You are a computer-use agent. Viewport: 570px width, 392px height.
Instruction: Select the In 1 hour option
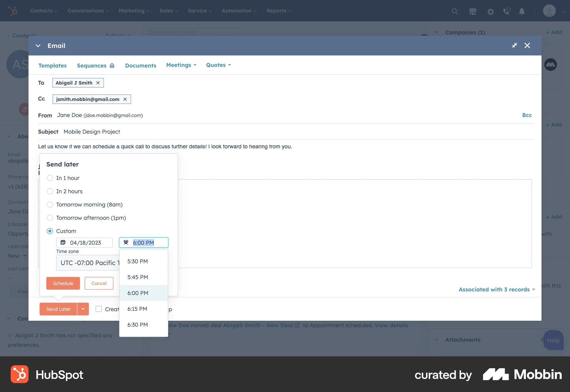[50, 178]
